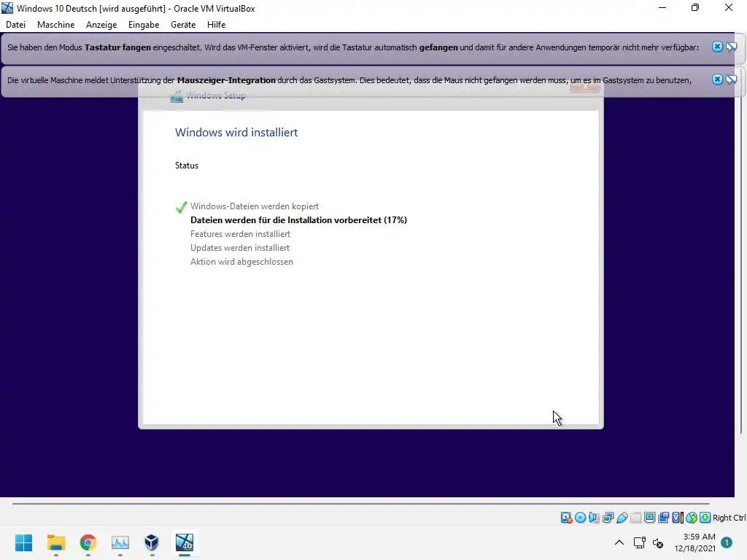Click the shared folders status icon

[635, 518]
